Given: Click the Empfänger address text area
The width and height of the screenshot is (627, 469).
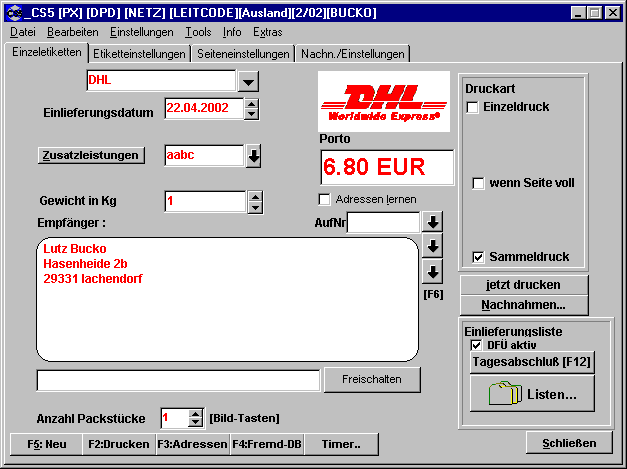Looking at the screenshot, I should coord(228,299).
